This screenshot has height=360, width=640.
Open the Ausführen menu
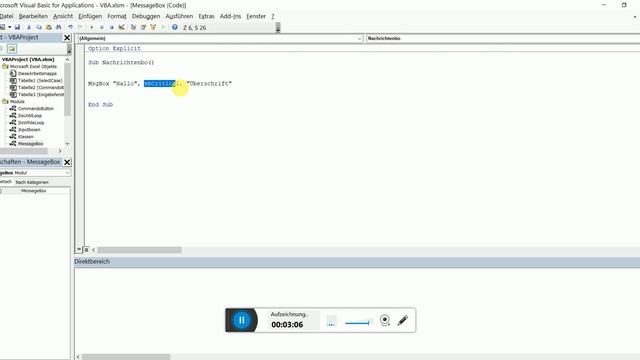[x=179, y=16]
